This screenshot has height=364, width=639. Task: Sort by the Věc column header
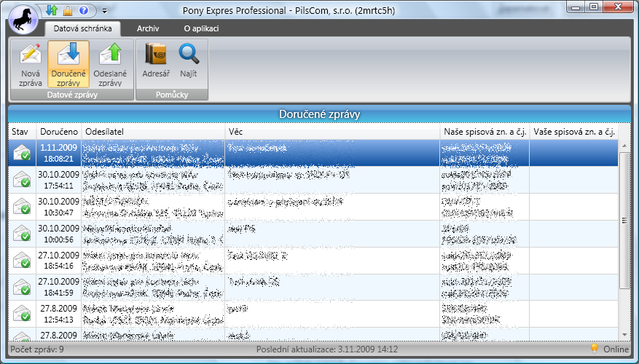click(x=332, y=132)
